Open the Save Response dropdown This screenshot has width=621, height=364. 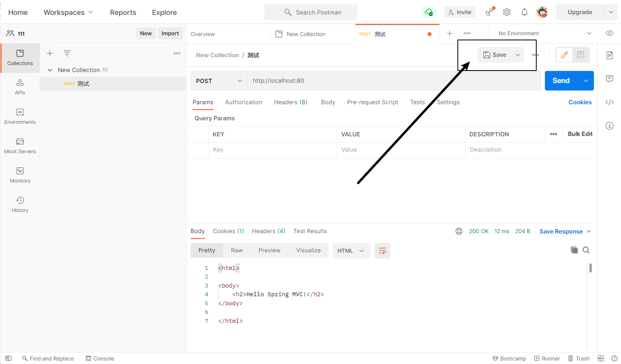(x=565, y=231)
